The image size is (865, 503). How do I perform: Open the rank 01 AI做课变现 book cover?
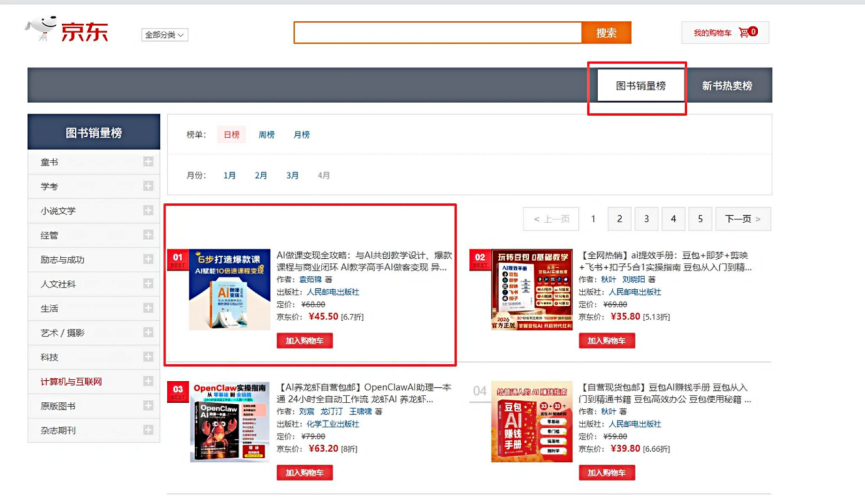tap(229, 290)
